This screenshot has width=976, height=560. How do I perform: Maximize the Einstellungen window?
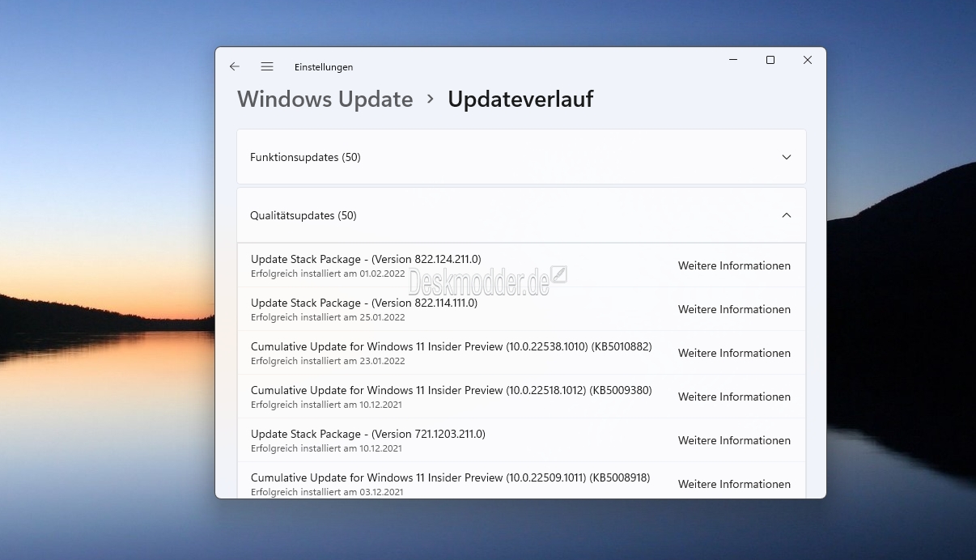coord(770,60)
